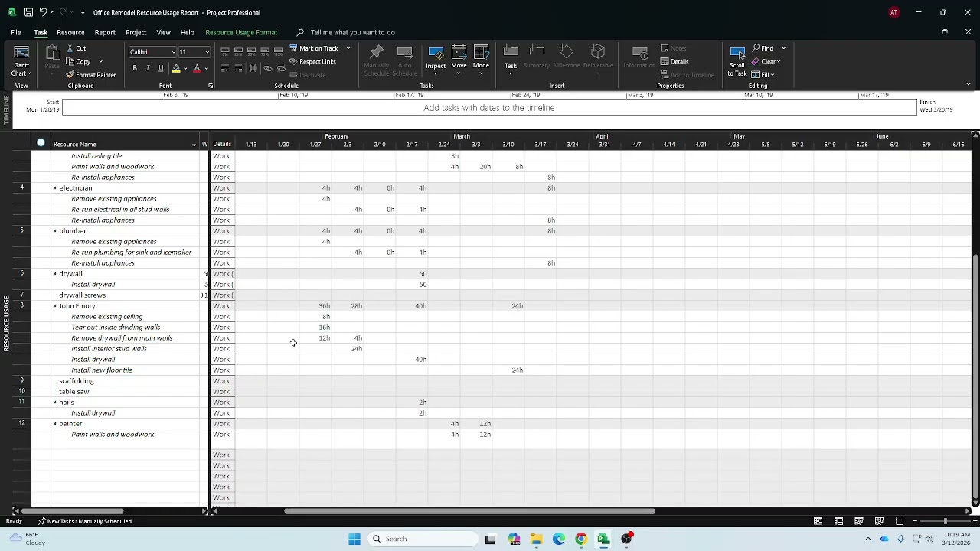980x551 pixels.
Task: Collapse the John Emory resource row
Action: pyautogui.click(x=55, y=305)
